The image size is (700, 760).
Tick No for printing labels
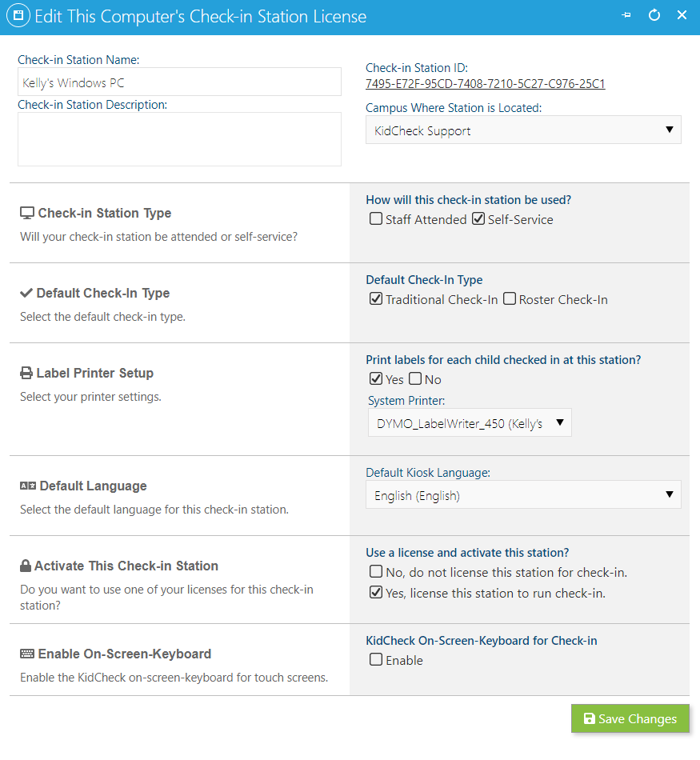tap(415, 379)
